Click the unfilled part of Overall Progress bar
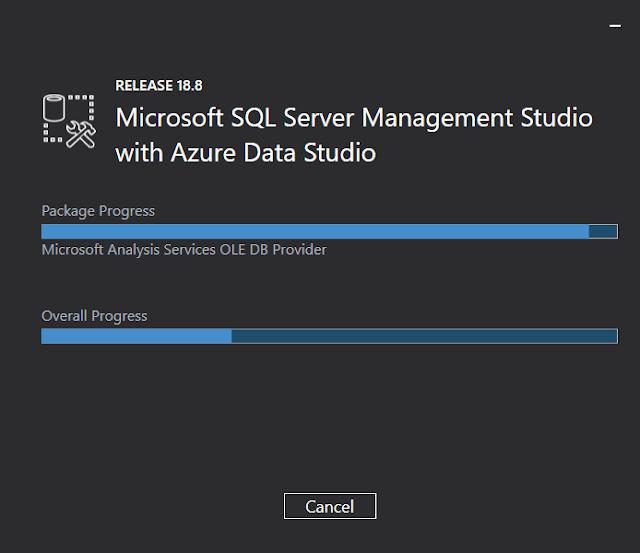Image resolution: width=640 pixels, height=553 pixels. click(x=424, y=336)
